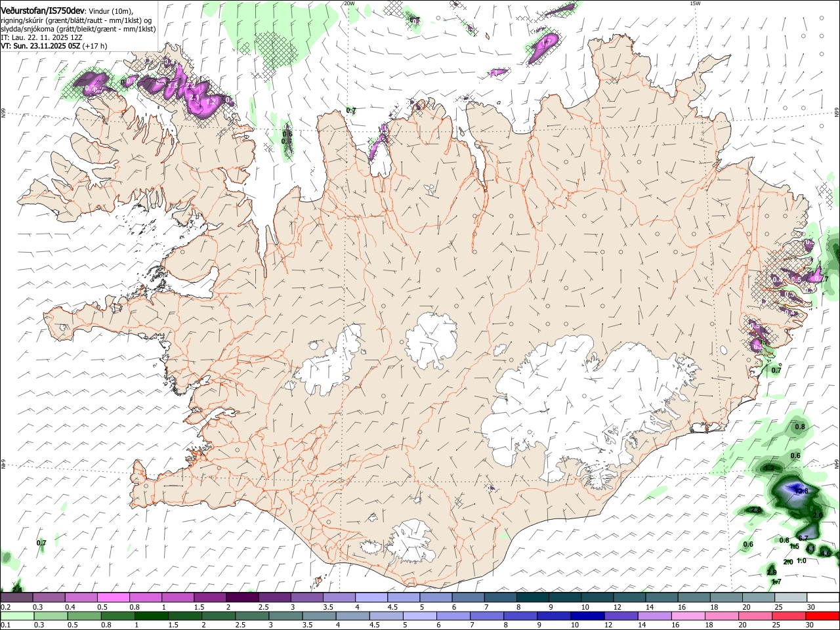This screenshot has width=840, height=630.
Task: Pick the lavender 4 snow legend swatch
Action: (371, 598)
